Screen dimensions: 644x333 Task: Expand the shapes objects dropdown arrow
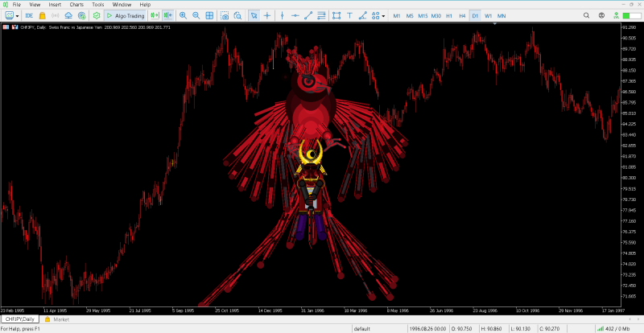click(x=384, y=16)
